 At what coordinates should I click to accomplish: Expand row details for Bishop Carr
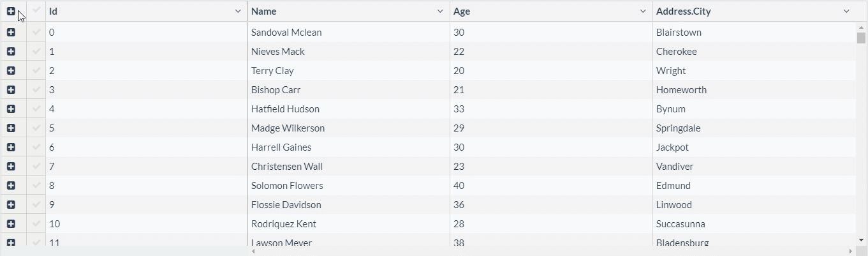pyautogui.click(x=11, y=90)
